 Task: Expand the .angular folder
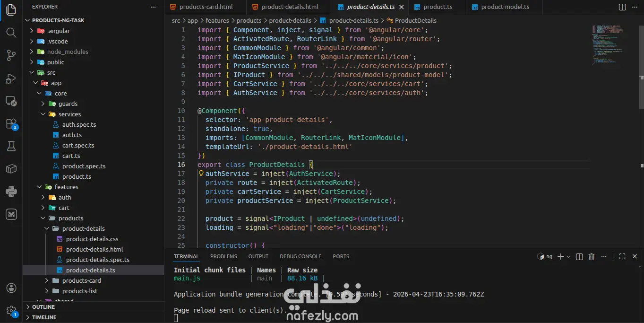tap(94, 31)
